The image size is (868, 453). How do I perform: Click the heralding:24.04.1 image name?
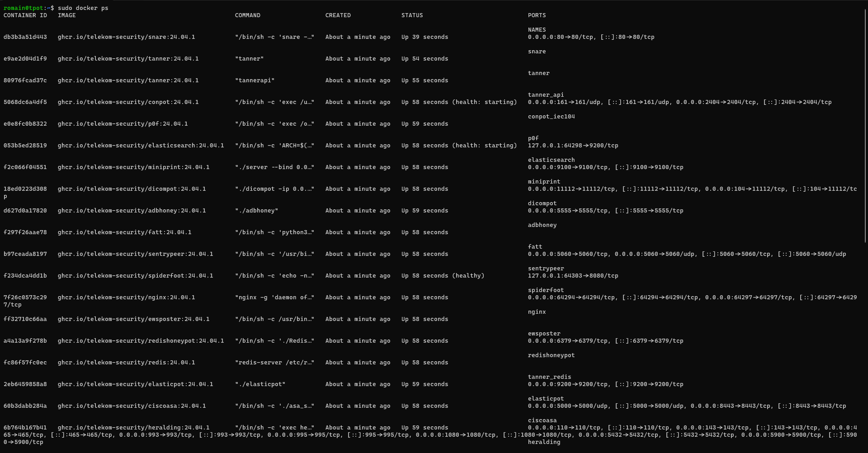[133, 428]
